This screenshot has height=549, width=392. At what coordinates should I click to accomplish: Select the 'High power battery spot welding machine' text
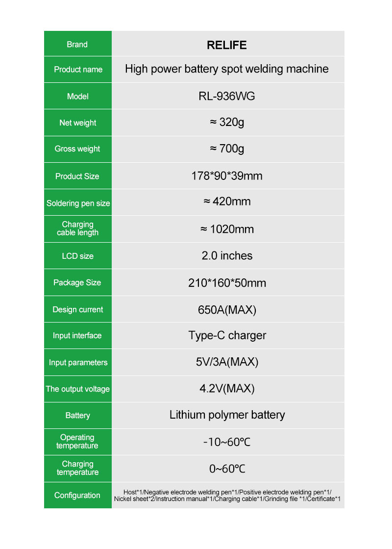tap(226, 69)
